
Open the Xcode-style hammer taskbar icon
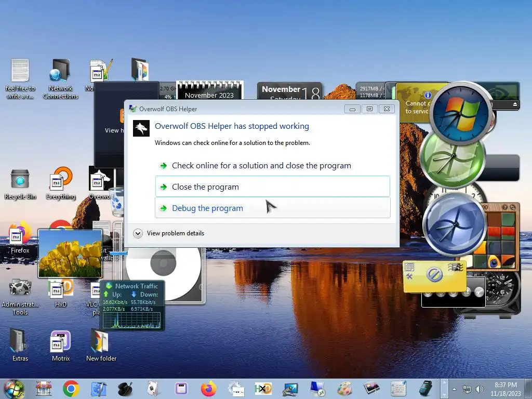pyautogui.click(x=99, y=389)
